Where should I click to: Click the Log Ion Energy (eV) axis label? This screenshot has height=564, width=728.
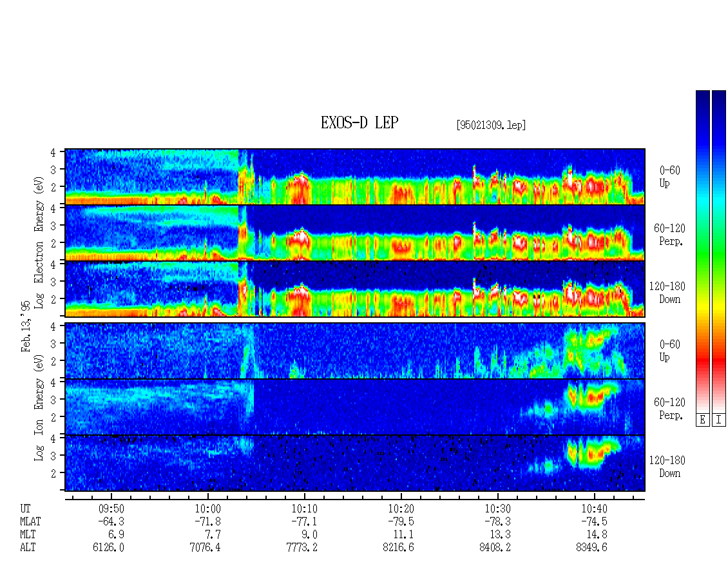pos(39,407)
